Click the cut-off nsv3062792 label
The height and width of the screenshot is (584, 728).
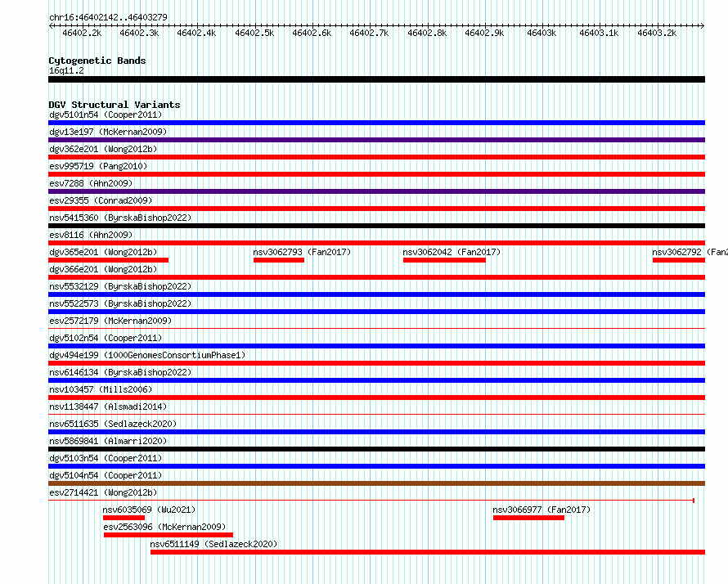[690, 252]
